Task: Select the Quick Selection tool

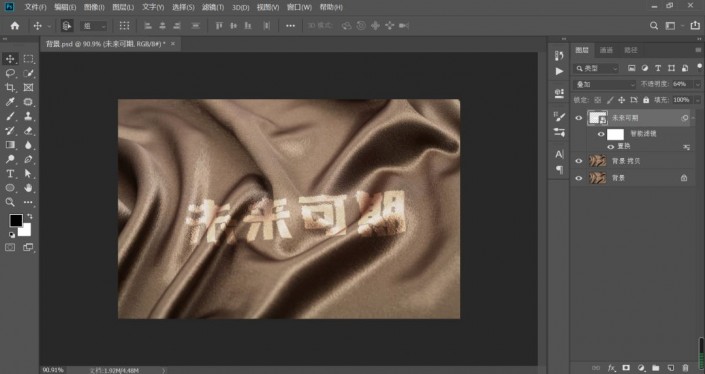Action: pos(28,73)
